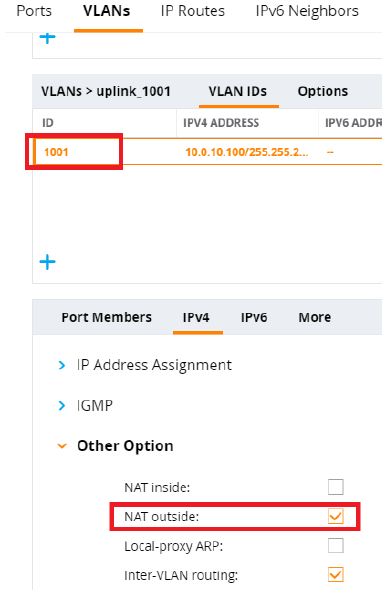
Task: Click the plus icon below VLAN IDs table
Action: [x=48, y=262]
